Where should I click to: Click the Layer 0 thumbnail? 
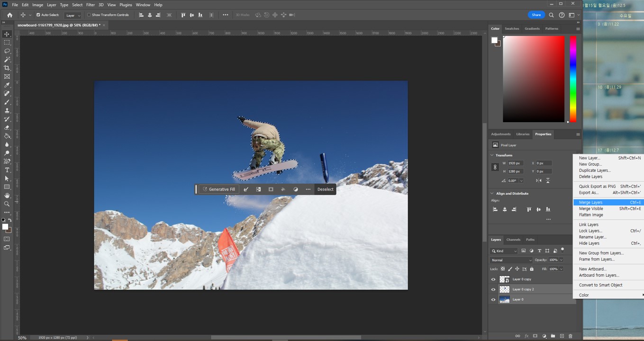[505, 299]
